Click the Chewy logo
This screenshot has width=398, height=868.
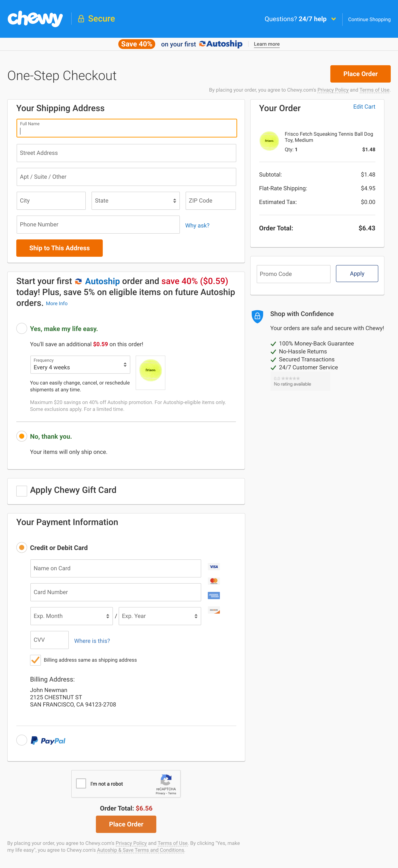[x=35, y=19]
